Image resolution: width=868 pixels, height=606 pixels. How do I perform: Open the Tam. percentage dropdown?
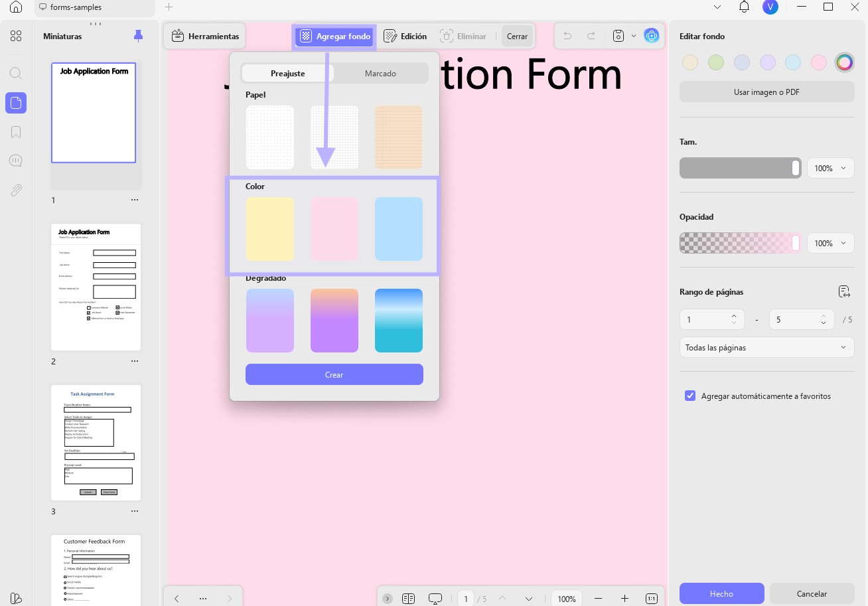pyautogui.click(x=831, y=169)
